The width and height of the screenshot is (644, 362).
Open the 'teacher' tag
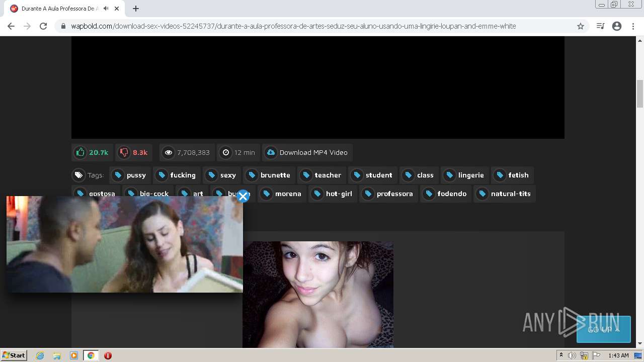pos(321,175)
